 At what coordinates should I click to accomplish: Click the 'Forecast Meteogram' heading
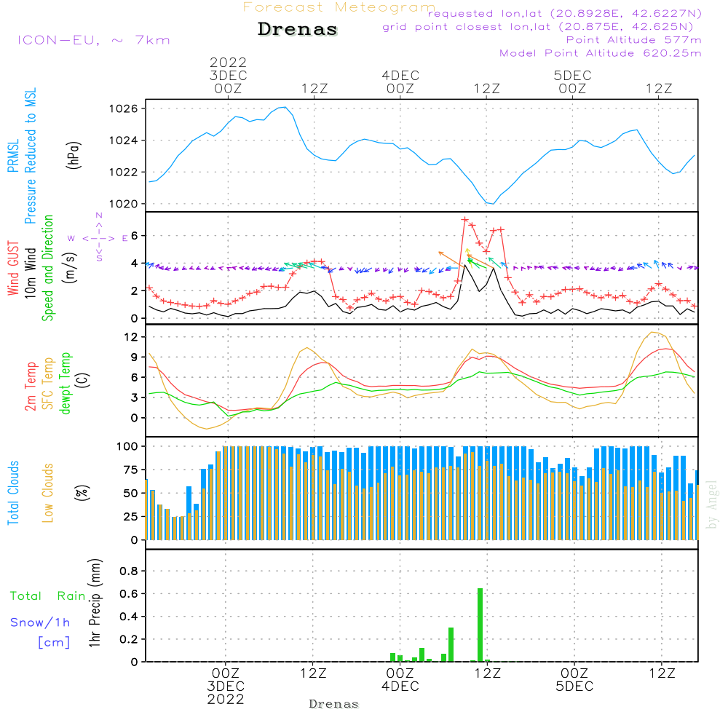[339, 7]
